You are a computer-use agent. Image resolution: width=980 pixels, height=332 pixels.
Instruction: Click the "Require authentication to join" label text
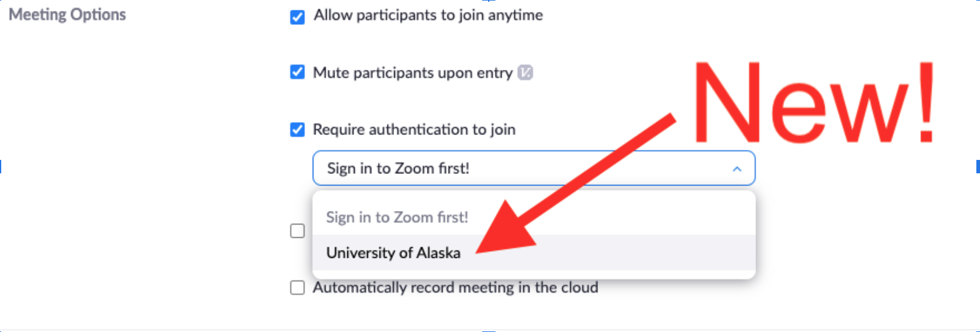(414, 130)
